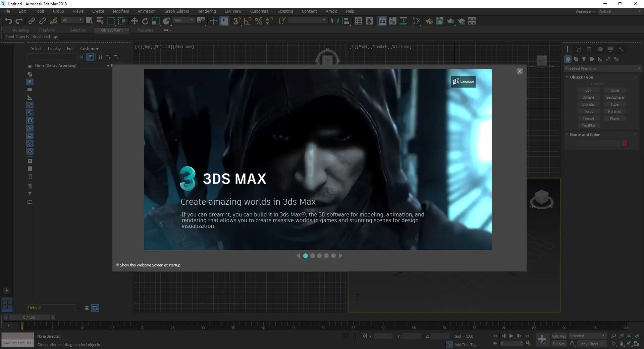The image size is (644, 349).
Task: Select the Select and Rotate tool
Action: pyautogui.click(x=145, y=21)
